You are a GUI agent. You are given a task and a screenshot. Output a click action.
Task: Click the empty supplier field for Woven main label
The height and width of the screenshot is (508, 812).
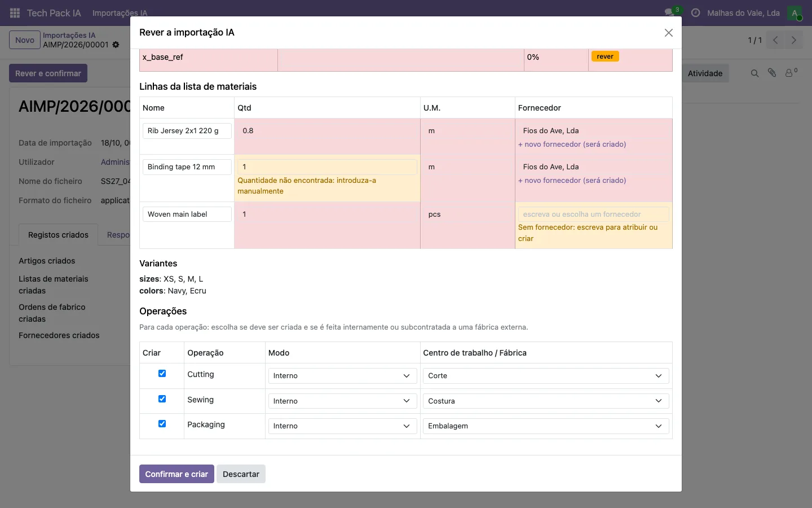pos(594,214)
